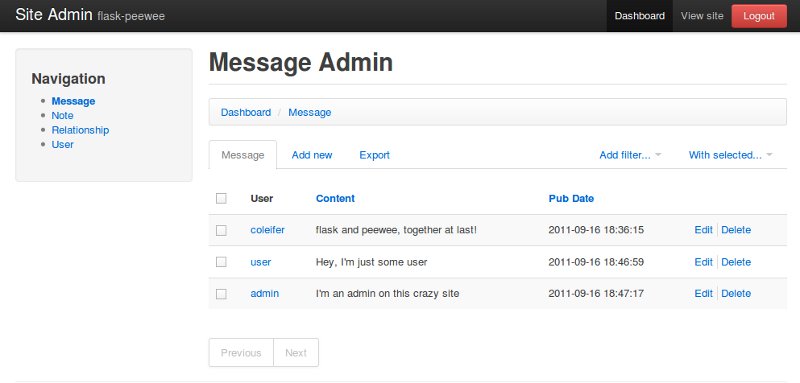The height and width of the screenshot is (383, 800).
Task: Navigate to Relationship in the sidebar
Action: [x=80, y=130]
